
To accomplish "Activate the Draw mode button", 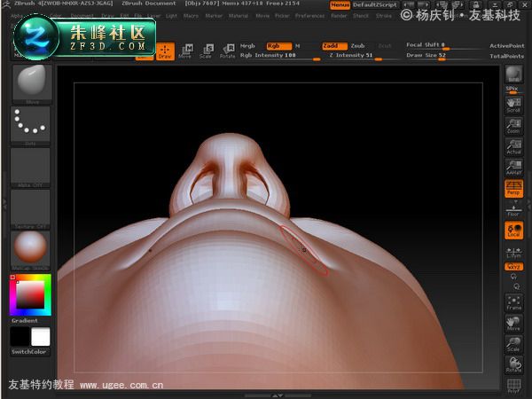I will (x=165, y=51).
